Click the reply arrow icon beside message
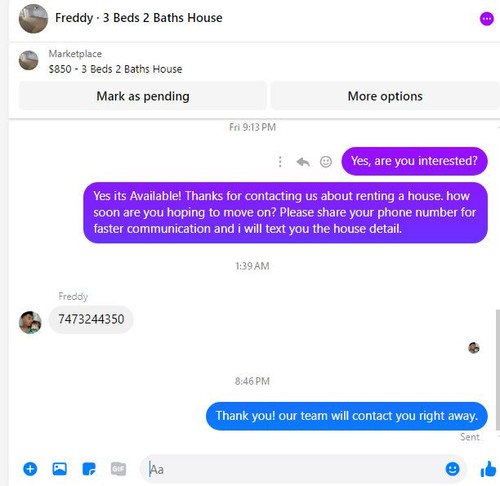 coord(303,162)
